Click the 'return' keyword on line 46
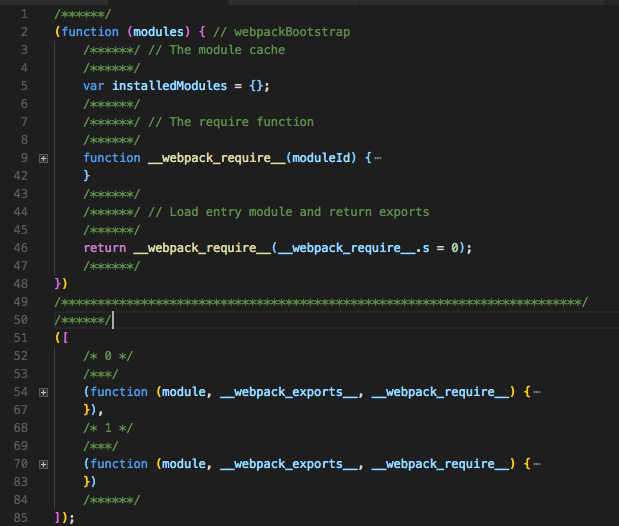Viewport: 619px width, 526px height. [x=105, y=248]
